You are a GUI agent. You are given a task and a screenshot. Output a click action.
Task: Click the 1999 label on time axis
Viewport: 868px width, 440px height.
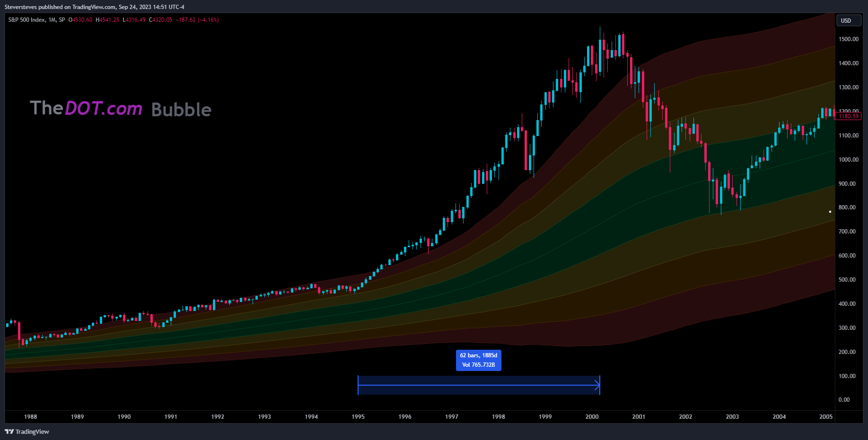click(x=545, y=417)
